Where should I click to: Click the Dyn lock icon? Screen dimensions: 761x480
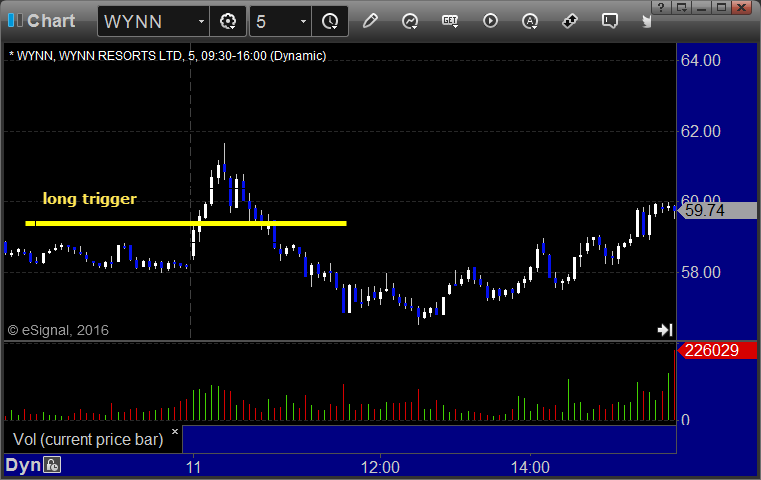(52, 465)
